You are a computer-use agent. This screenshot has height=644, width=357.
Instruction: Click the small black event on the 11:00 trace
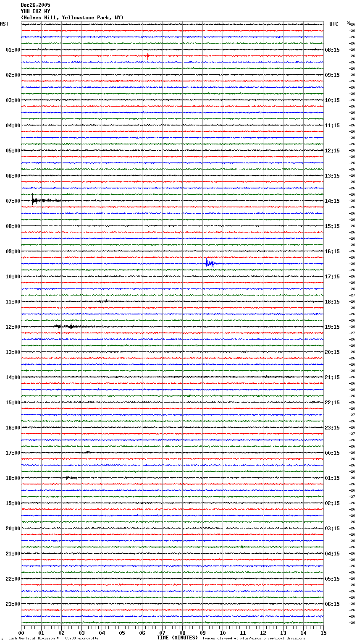point(104,301)
